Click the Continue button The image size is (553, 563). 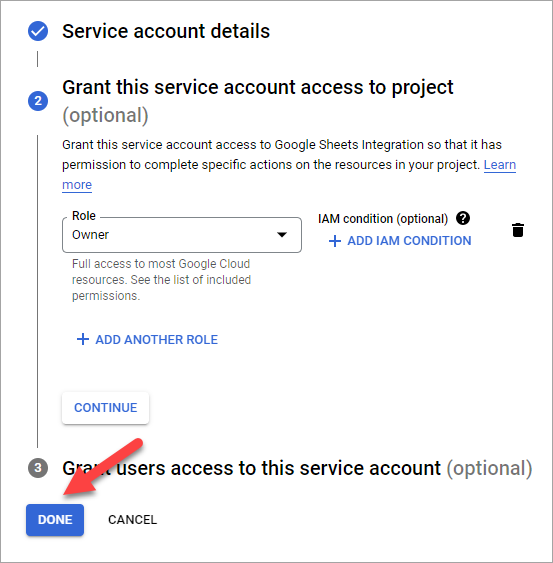[106, 408]
